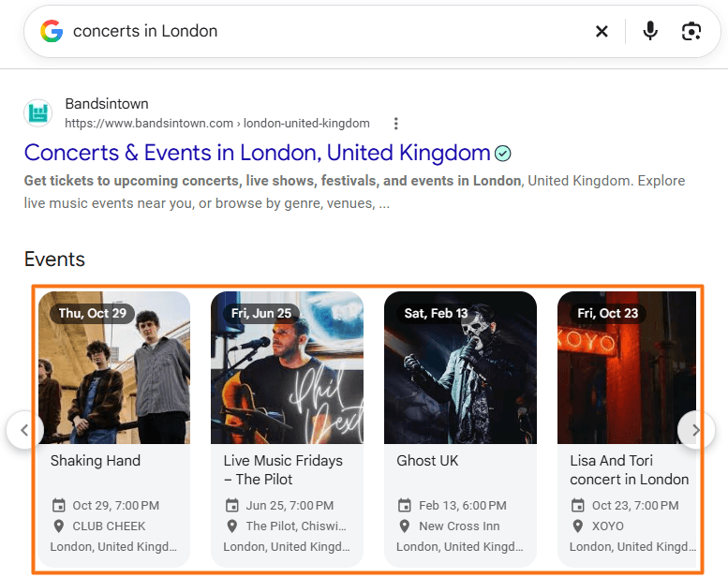Viewport: 728px width, 578px height.
Task: Click the verified checkmark badge beside title
Action: [x=503, y=154]
